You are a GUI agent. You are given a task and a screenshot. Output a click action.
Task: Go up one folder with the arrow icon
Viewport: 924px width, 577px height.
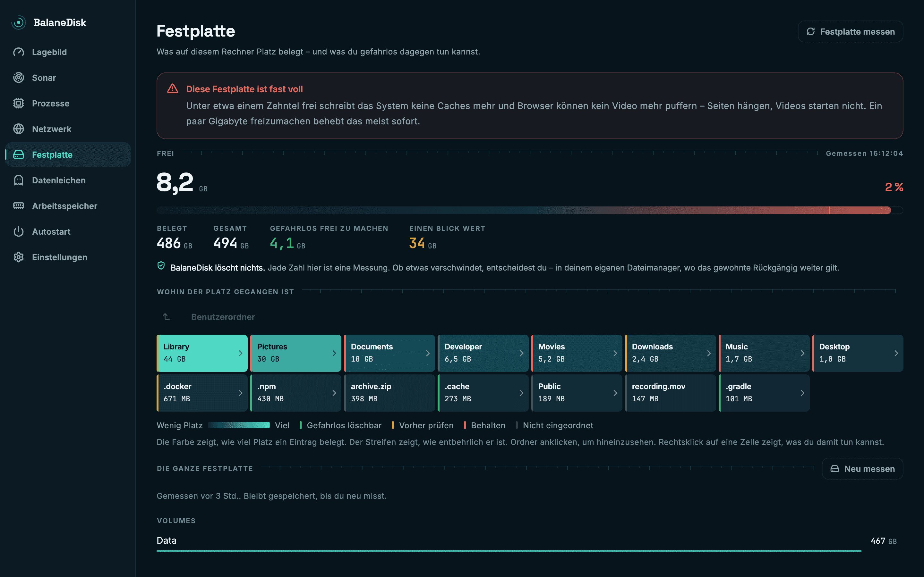coord(166,317)
